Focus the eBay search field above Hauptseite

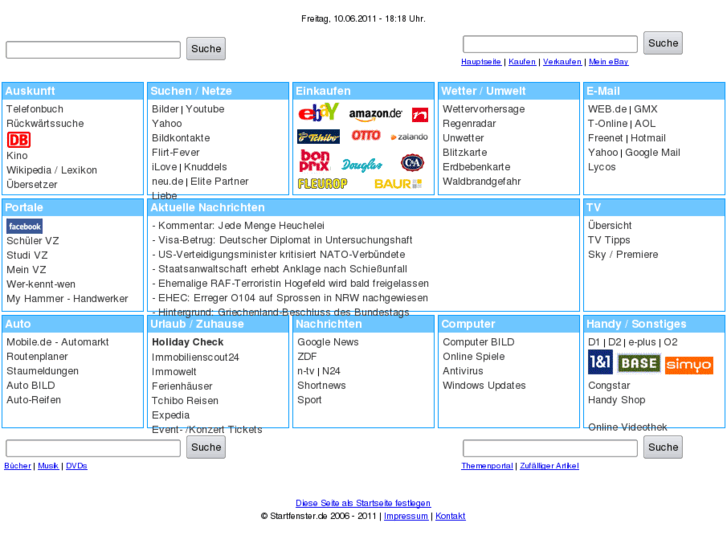click(550, 44)
